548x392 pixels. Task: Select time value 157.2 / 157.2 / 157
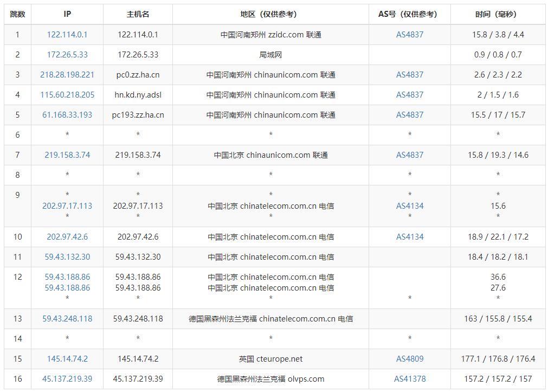(498, 378)
